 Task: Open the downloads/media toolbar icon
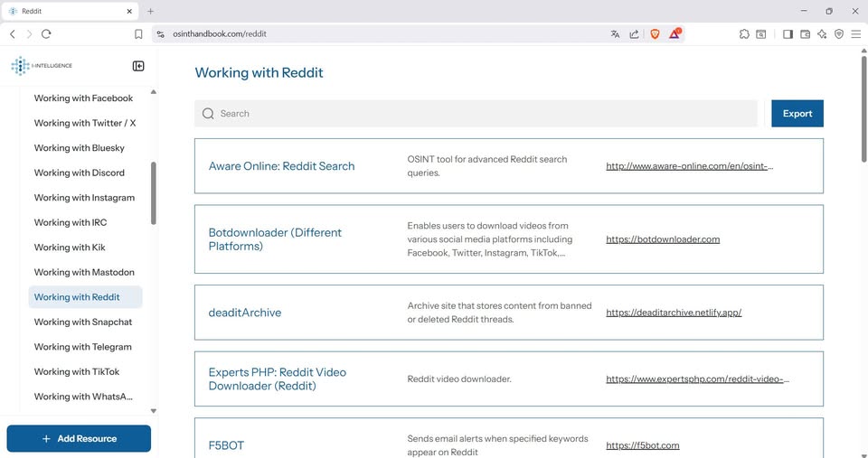point(761,33)
